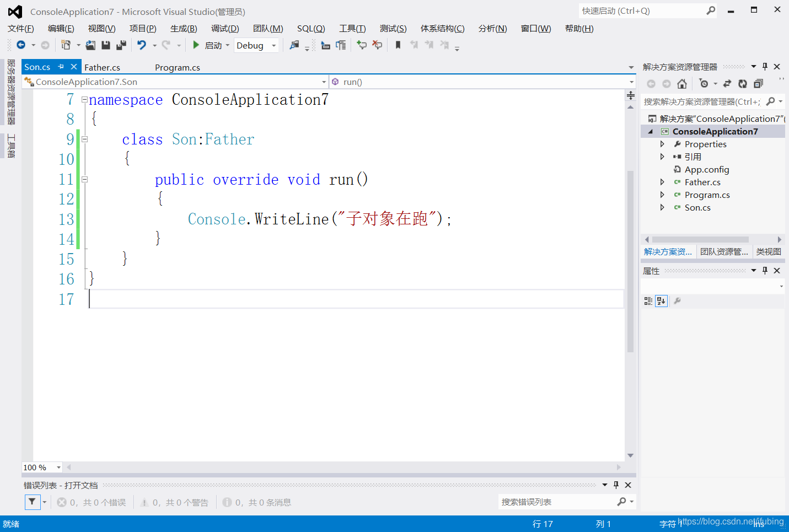Expand the Father.cs node in Solution Explorer
Image resolution: width=789 pixels, height=532 pixels.
point(662,182)
